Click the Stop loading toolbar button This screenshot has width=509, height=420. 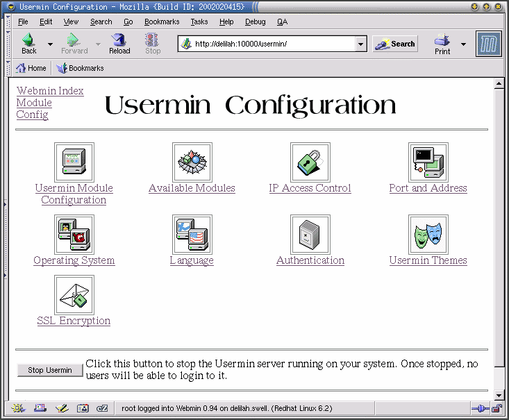153,44
